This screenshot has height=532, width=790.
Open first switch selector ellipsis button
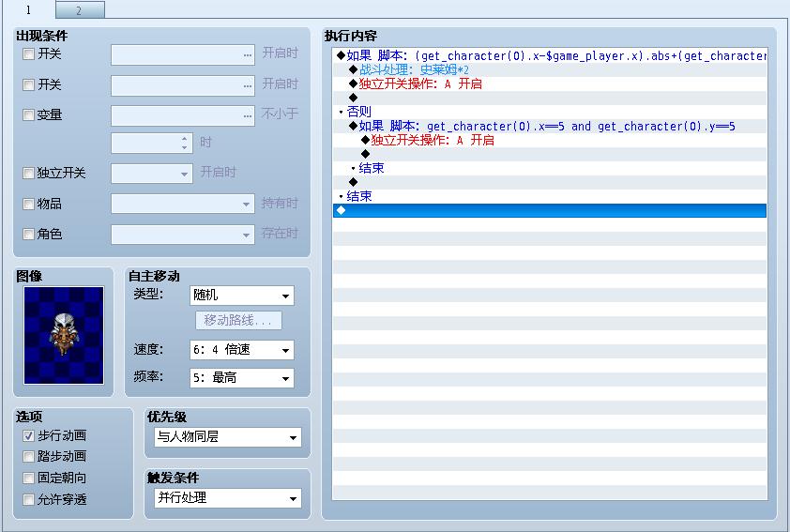(x=247, y=55)
